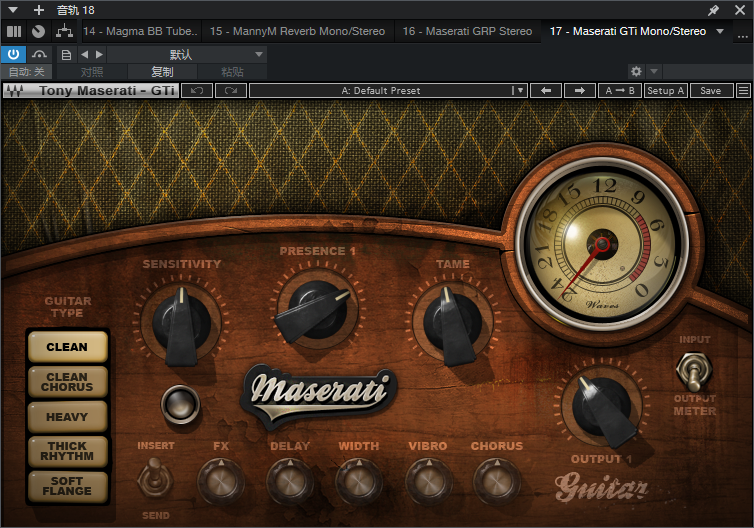Click the Maserati logo badge
754x528 pixels.
click(x=318, y=395)
